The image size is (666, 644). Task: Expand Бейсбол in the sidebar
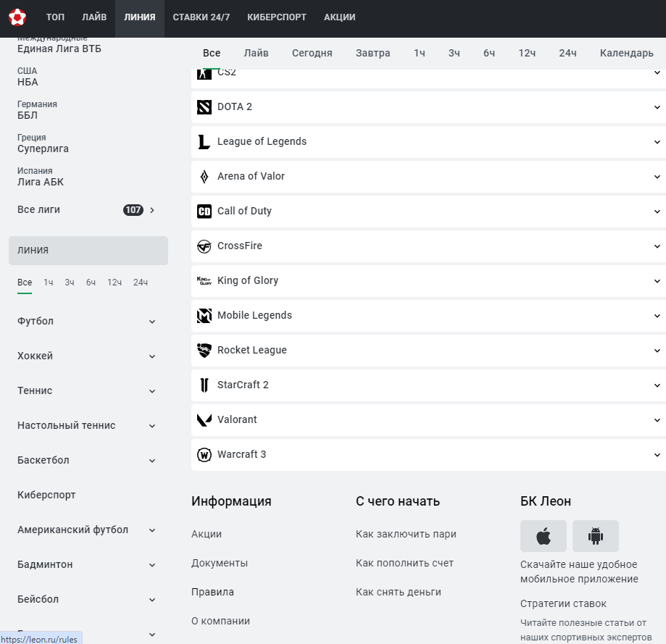pos(152,601)
